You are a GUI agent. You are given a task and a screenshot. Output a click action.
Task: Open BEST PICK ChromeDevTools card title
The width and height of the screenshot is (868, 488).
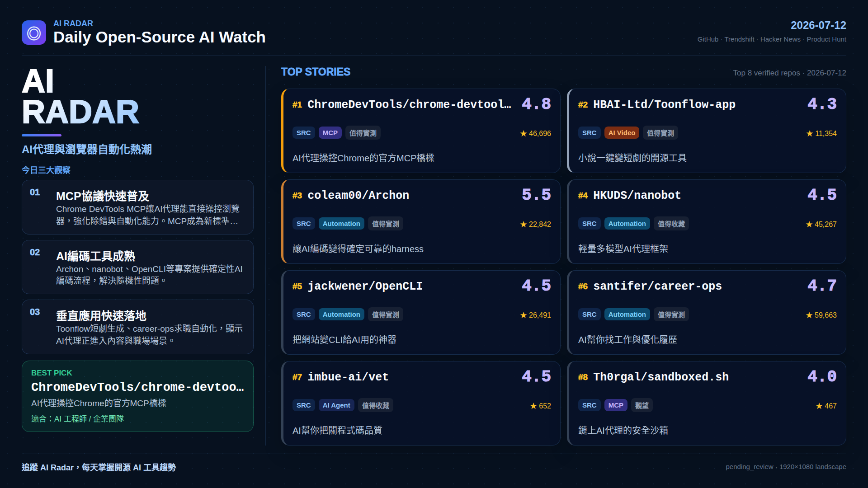(137, 387)
